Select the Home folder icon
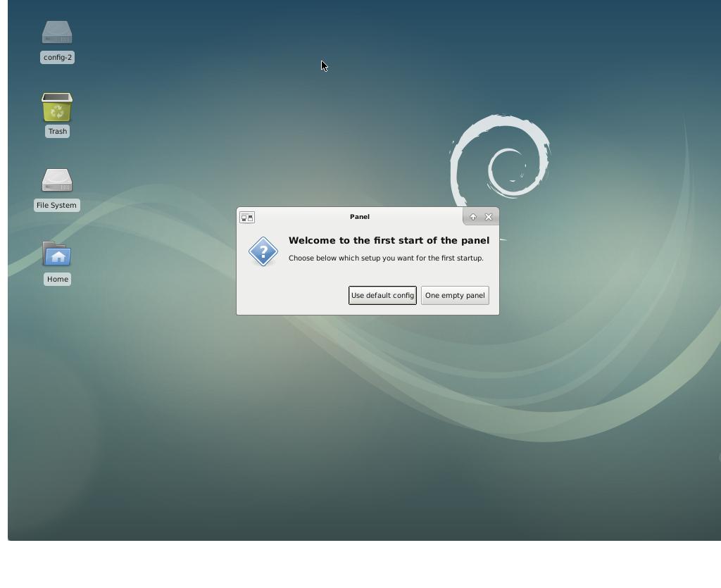Image resolution: width=721 pixels, height=588 pixels. 57,254
